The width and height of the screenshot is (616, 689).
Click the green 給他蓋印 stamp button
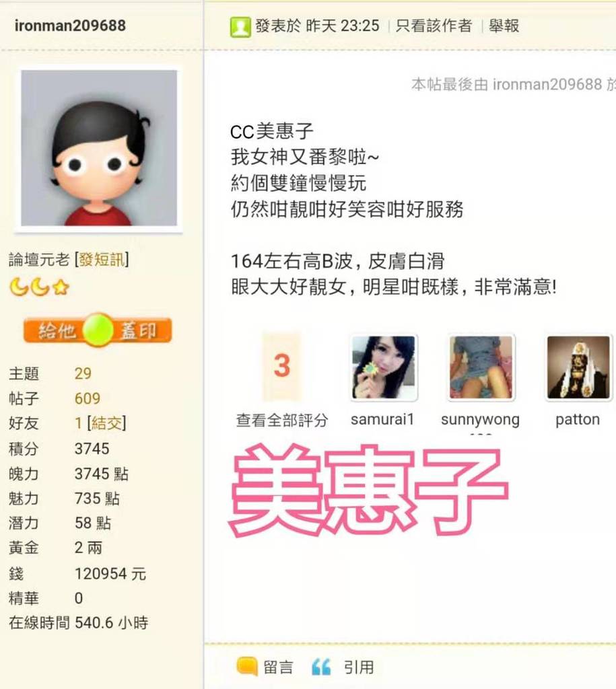point(98,330)
